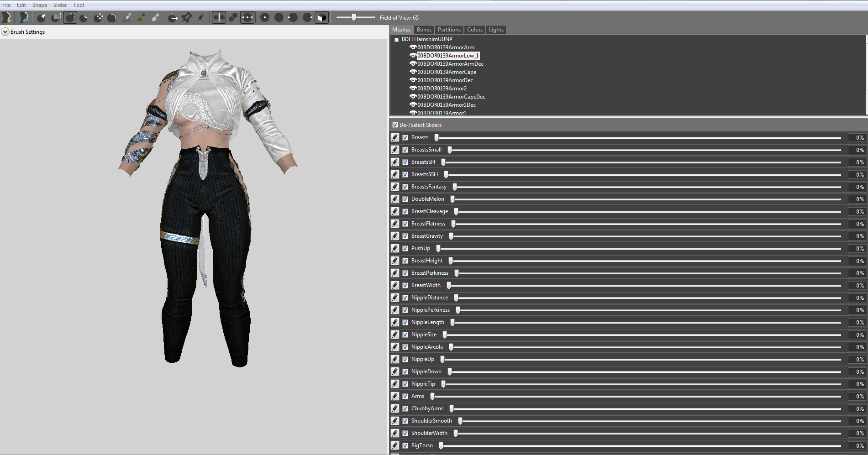This screenshot has width=868, height=455.
Task: Click edit pencil for BreastCleavage slider
Action: [x=395, y=211]
